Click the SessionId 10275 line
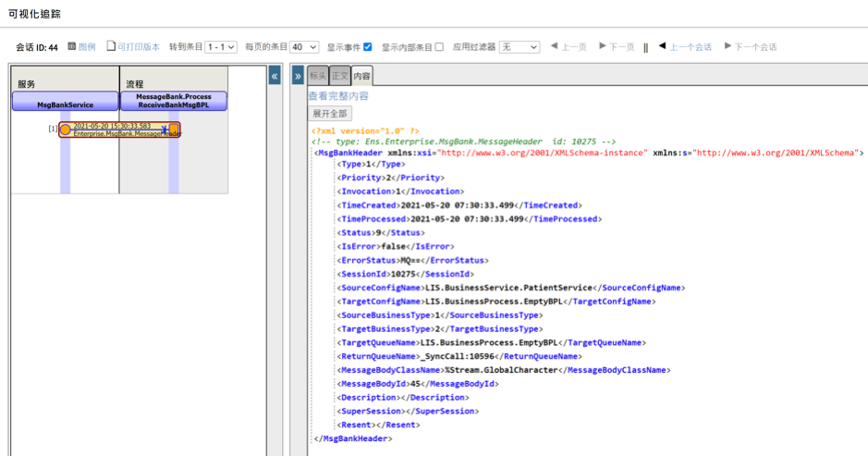868x456 pixels. click(406, 274)
